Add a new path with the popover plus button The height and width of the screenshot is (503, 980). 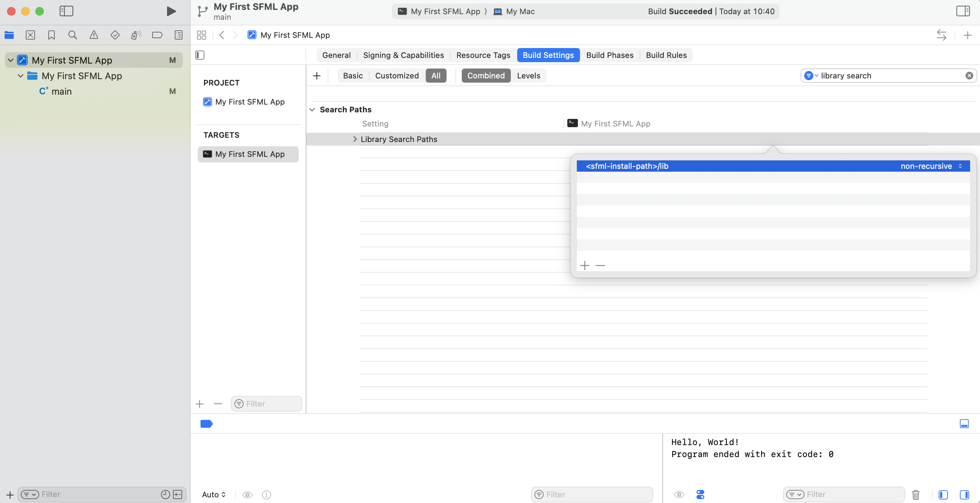point(585,265)
